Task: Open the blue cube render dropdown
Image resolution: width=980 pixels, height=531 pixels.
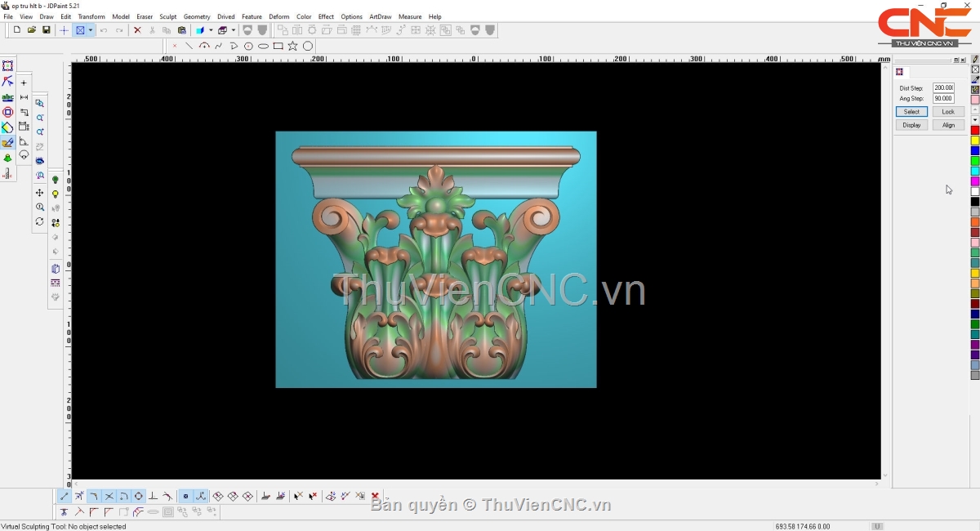Action: (x=211, y=30)
